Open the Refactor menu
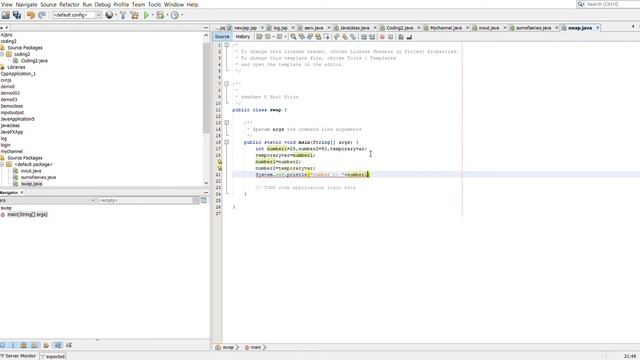 tap(69, 4)
